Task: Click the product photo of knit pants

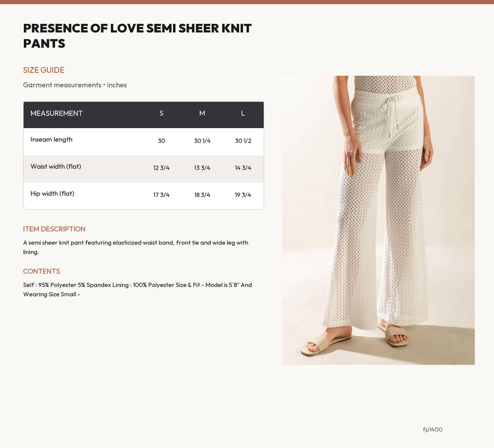Action: click(x=378, y=220)
